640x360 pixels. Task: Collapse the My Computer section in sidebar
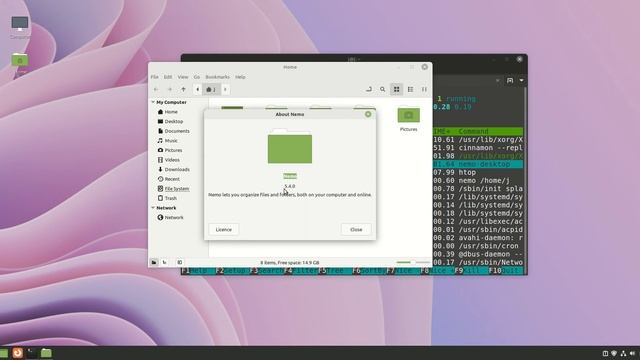click(153, 102)
